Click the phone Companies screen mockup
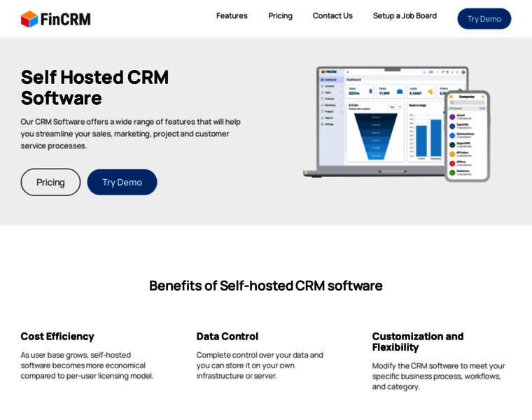This screenshot has height=420, width=532. click(x=467, y=136)
